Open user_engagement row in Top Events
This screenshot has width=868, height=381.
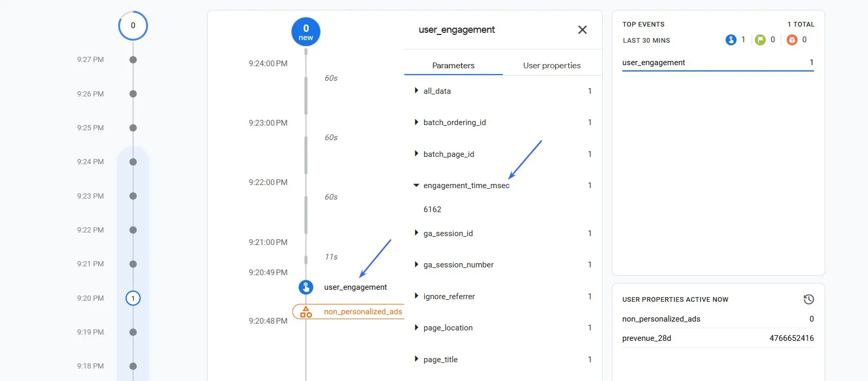click(718, 63)
